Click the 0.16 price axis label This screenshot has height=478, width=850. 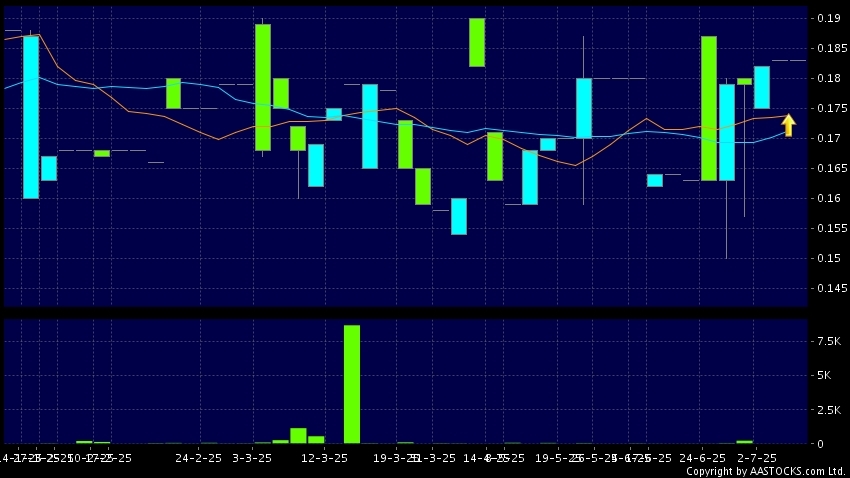click(828, 198)
